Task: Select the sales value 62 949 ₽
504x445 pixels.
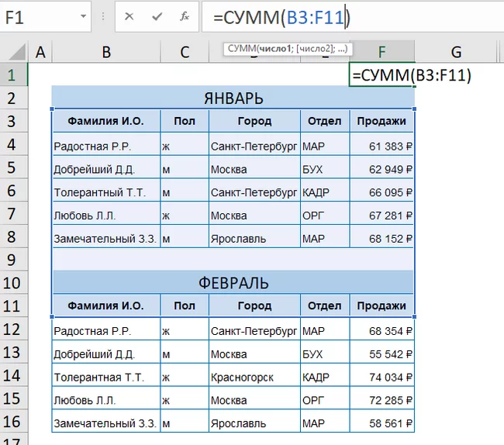Action: click(381, 167)
